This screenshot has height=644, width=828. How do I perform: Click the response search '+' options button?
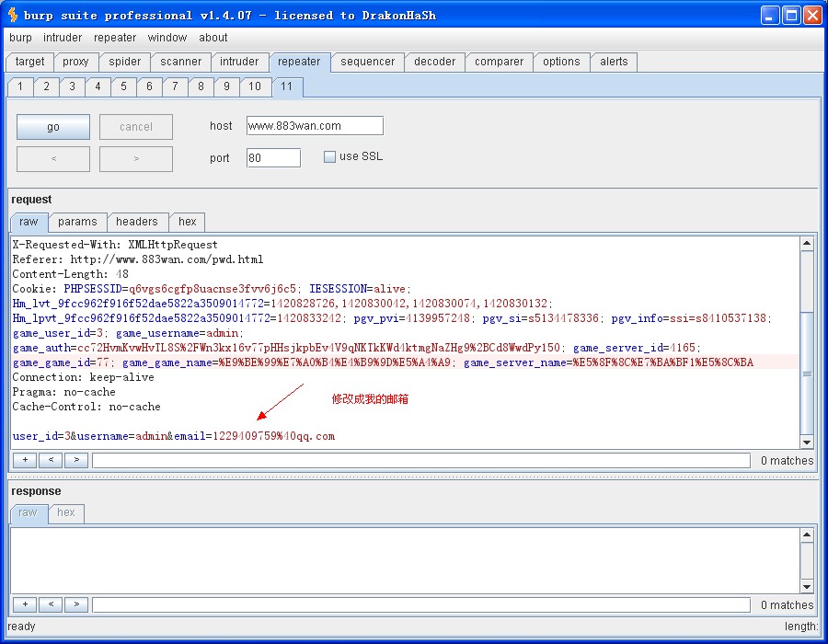pyautogui.click(x=25, y=604)
